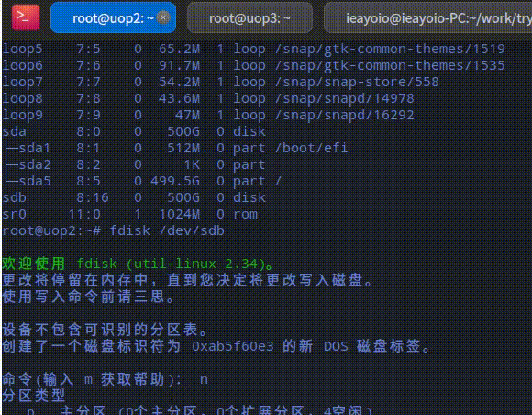Click the 设备不包含可识别的分区表 message
This screenshot has width=532, height=415.
105,330
